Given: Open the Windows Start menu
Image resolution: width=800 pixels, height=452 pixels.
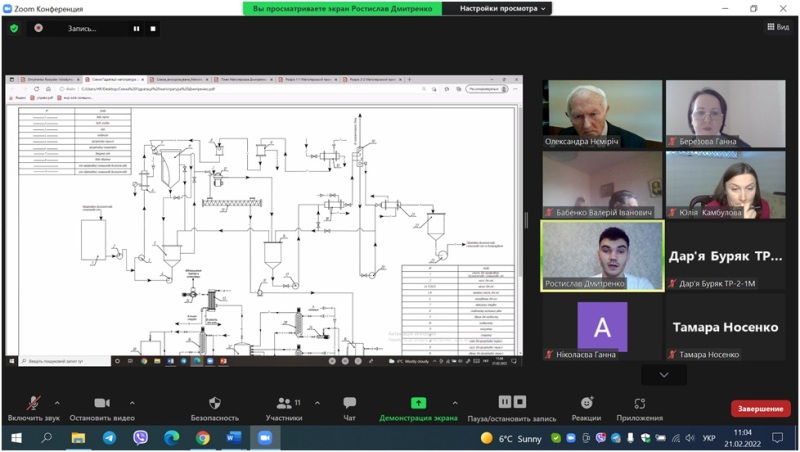Looking at the screenshot, I should (16, 438).
